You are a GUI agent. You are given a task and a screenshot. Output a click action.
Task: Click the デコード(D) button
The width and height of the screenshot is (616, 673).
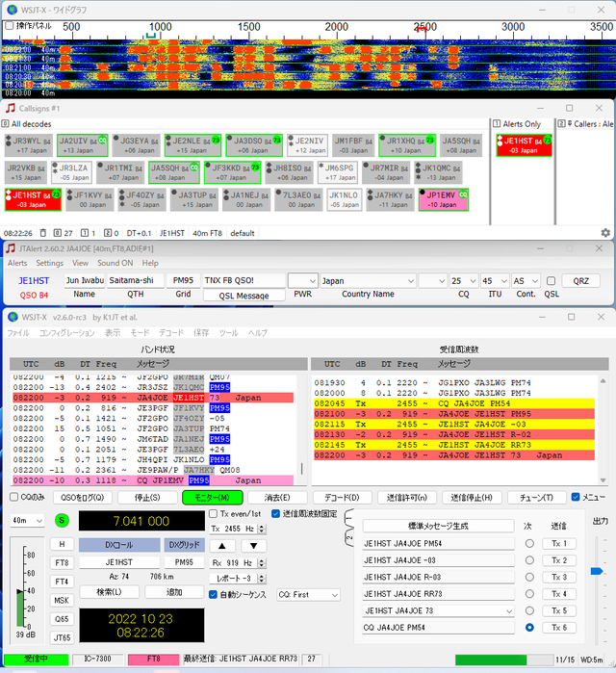point(342,497)
